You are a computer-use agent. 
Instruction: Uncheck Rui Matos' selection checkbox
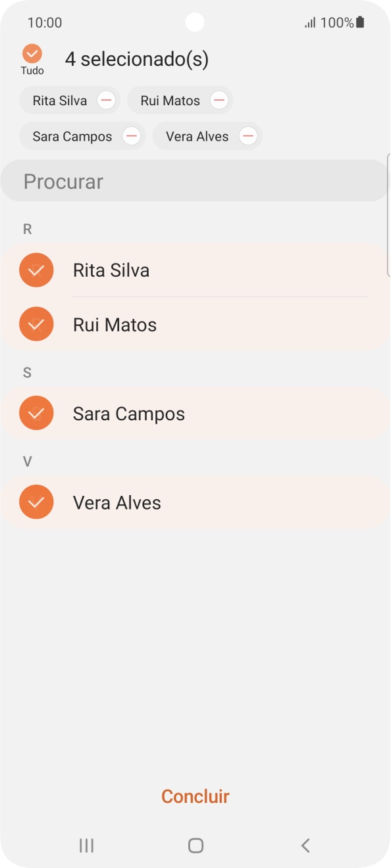pos(36,324)
